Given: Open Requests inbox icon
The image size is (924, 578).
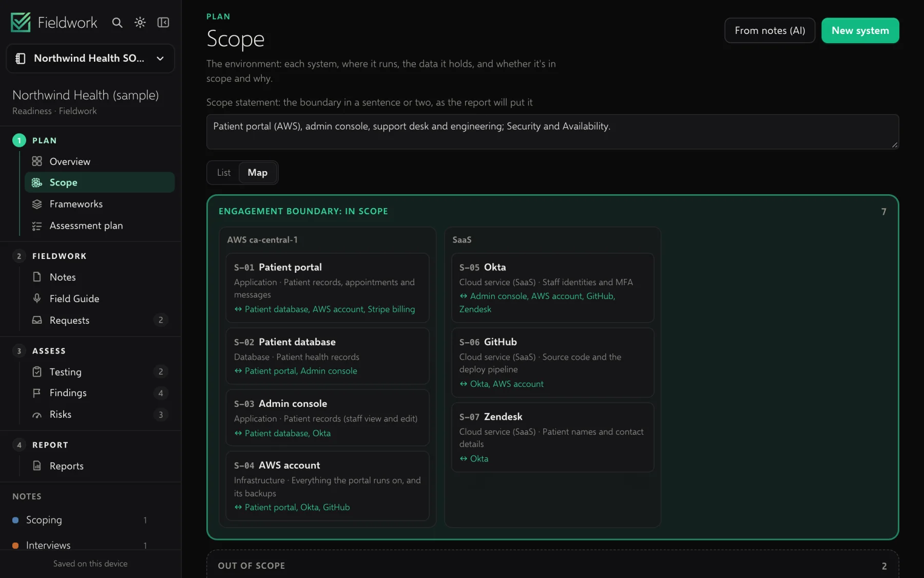Looking at the screenshot, I should pos(37,320).
